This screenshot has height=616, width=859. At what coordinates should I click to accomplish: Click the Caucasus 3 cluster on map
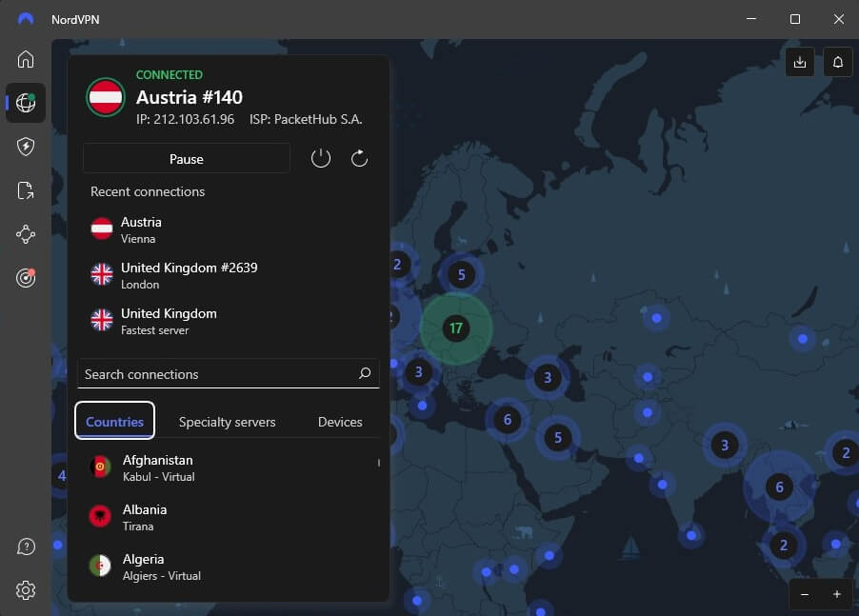pos(548,377)
